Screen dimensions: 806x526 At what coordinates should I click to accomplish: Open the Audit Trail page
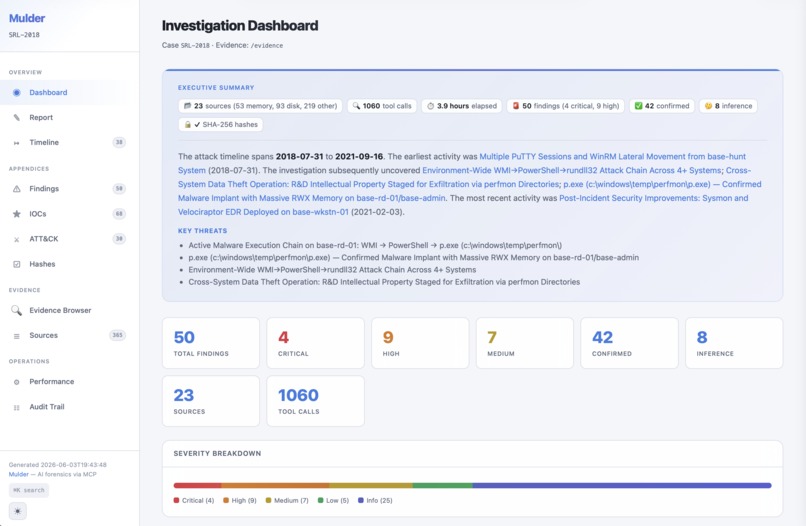click(x=69, y=407)
